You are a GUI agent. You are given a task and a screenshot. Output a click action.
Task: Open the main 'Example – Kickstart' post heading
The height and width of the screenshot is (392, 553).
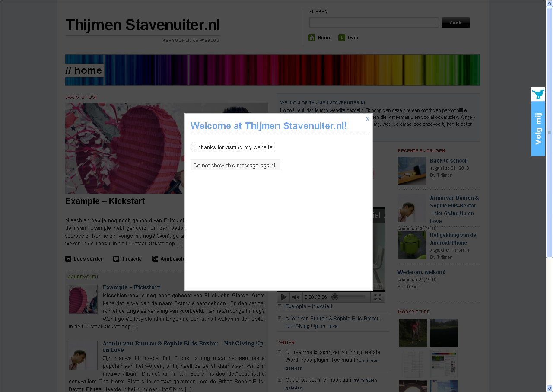click(x=105, y=201)
